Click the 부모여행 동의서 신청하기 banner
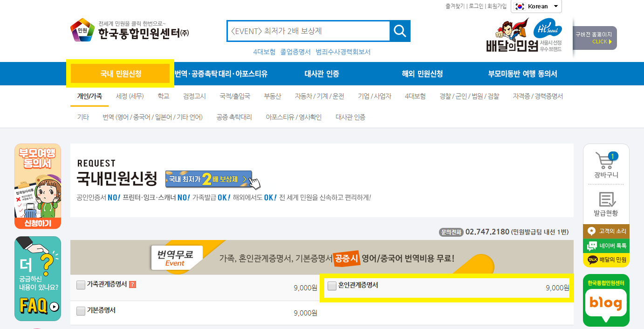 pos(38,186)
